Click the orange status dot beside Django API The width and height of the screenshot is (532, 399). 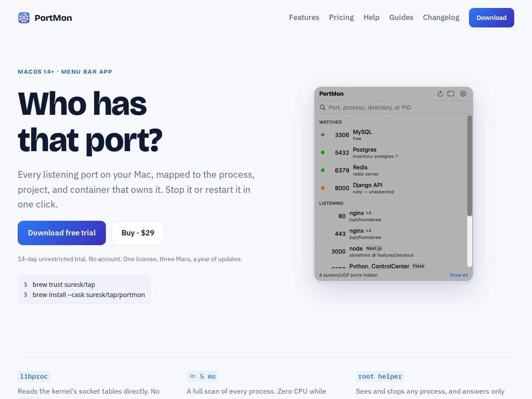[x=323, y=188]
